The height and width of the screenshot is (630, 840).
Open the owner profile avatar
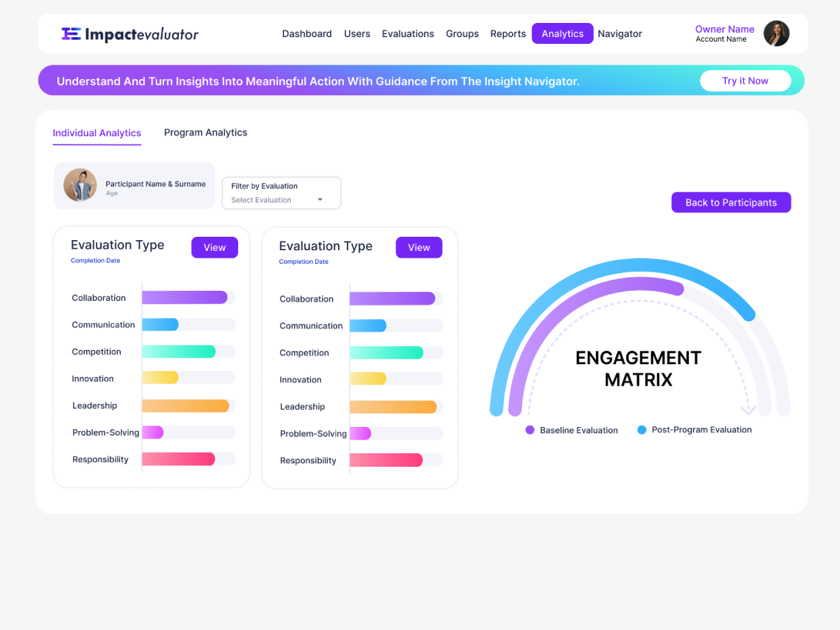tap(776, 34)
